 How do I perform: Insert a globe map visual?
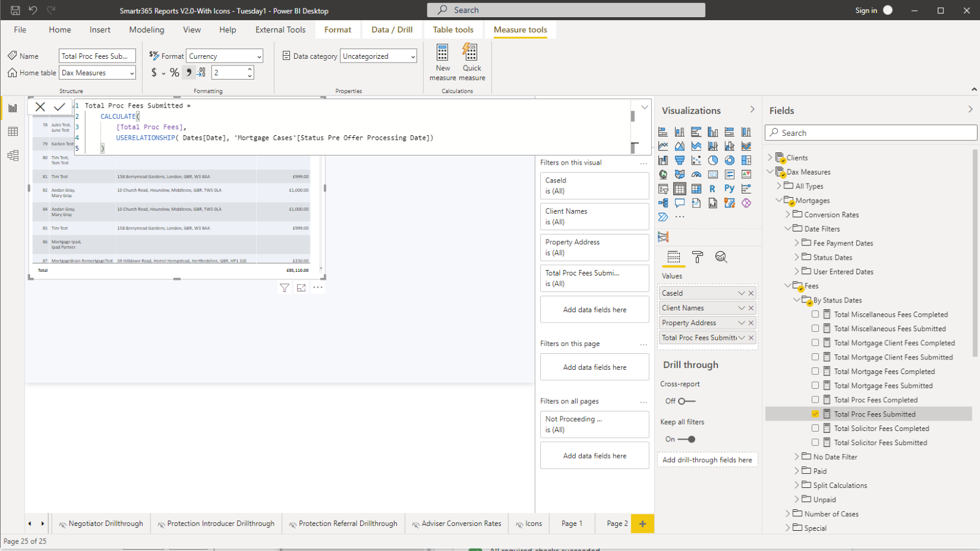click(x=663, y=174)
